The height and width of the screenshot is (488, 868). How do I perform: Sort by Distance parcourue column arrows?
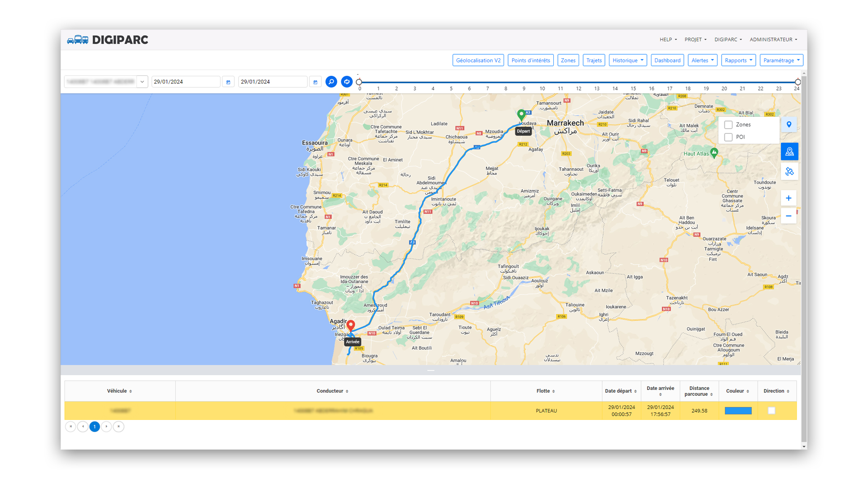[712, 394]
